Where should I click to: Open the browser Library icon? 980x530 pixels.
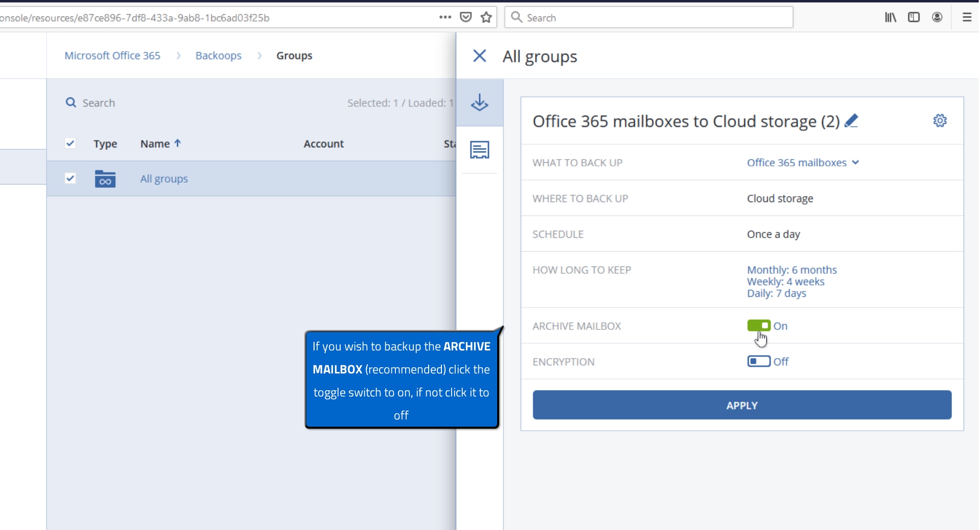point(890,17)
